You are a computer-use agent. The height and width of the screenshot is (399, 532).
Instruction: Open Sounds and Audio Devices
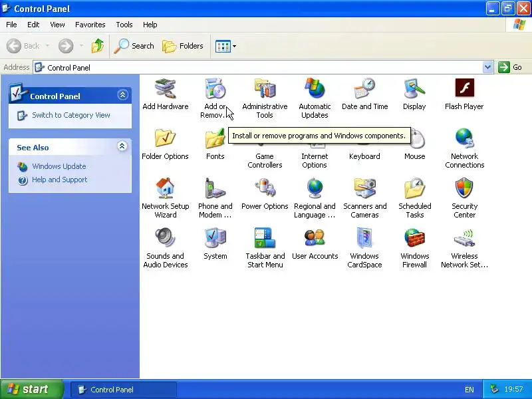[165, 248]
